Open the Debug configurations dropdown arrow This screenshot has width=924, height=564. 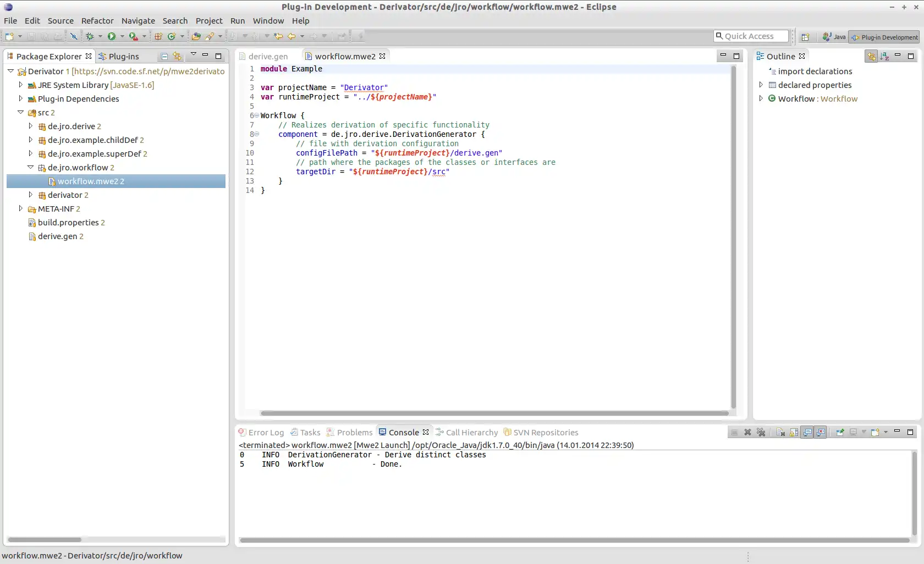tap(100, 36)
